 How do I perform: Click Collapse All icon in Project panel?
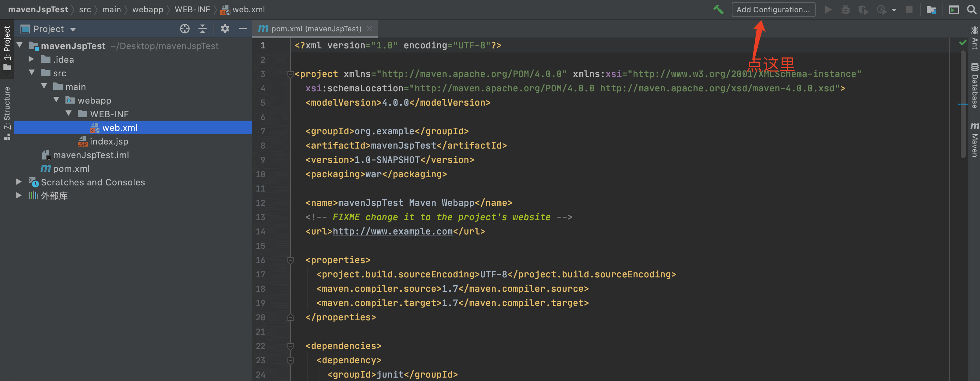203,29
